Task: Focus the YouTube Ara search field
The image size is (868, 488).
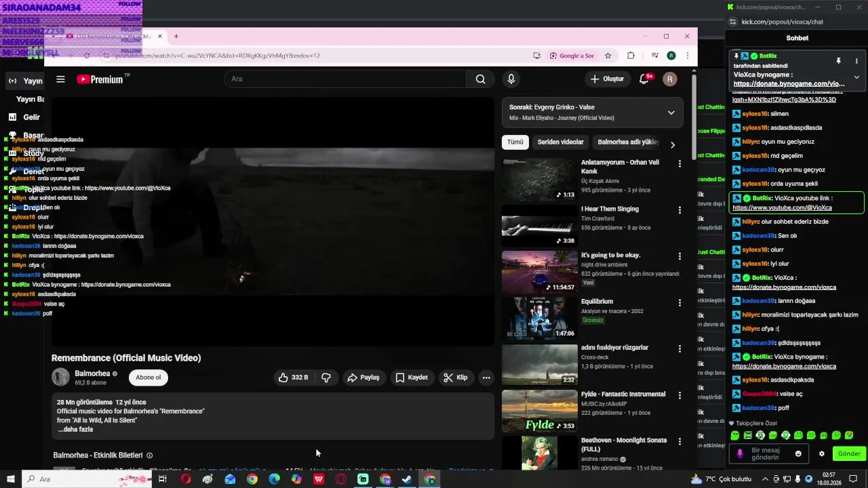Action: coord(344,79)
